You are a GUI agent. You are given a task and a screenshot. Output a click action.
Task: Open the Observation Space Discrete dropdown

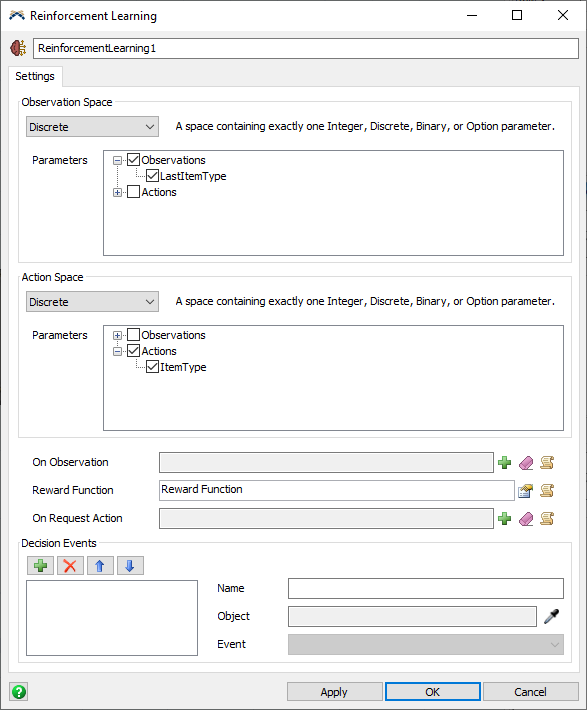[92, 127]
